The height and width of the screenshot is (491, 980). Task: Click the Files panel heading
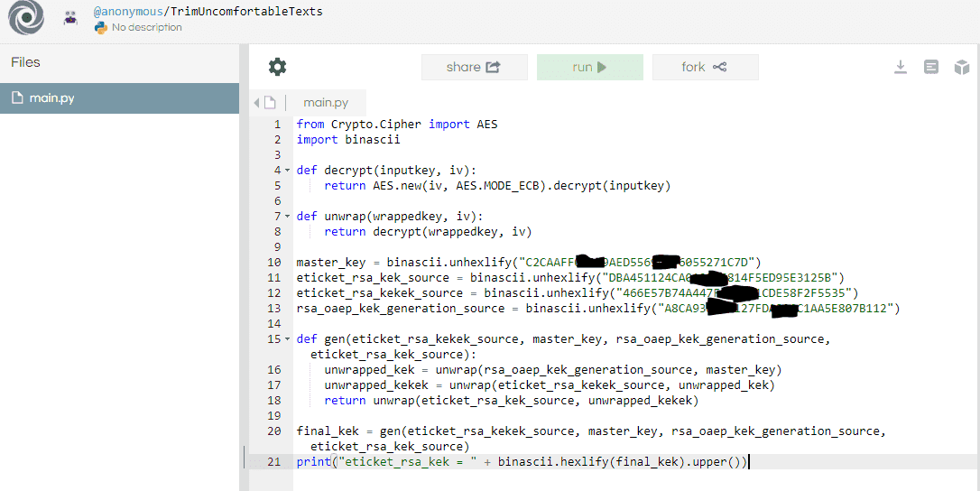click(25, 62)
